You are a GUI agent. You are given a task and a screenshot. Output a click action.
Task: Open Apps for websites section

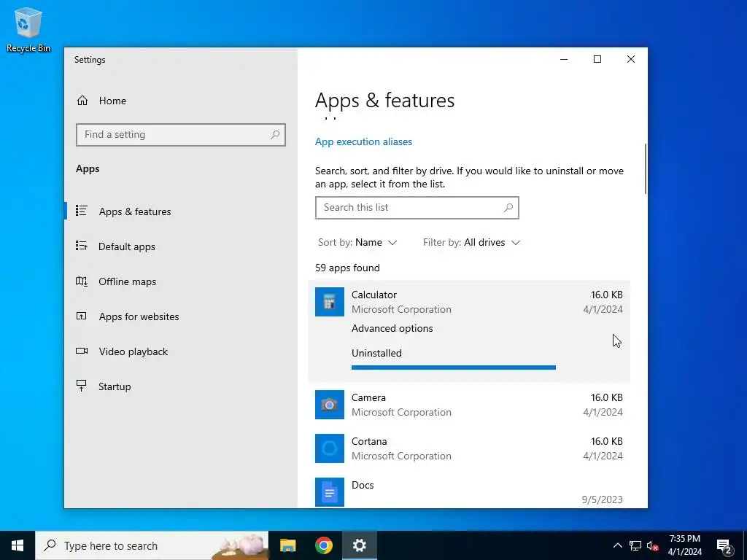coord(181,316)
